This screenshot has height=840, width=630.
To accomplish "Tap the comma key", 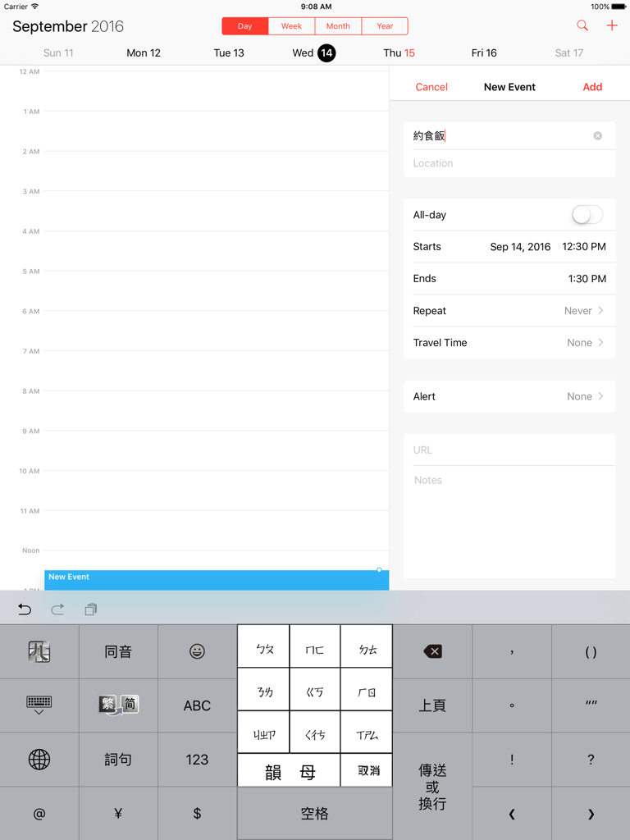I will pyautogui.click(x=512, y=651).
